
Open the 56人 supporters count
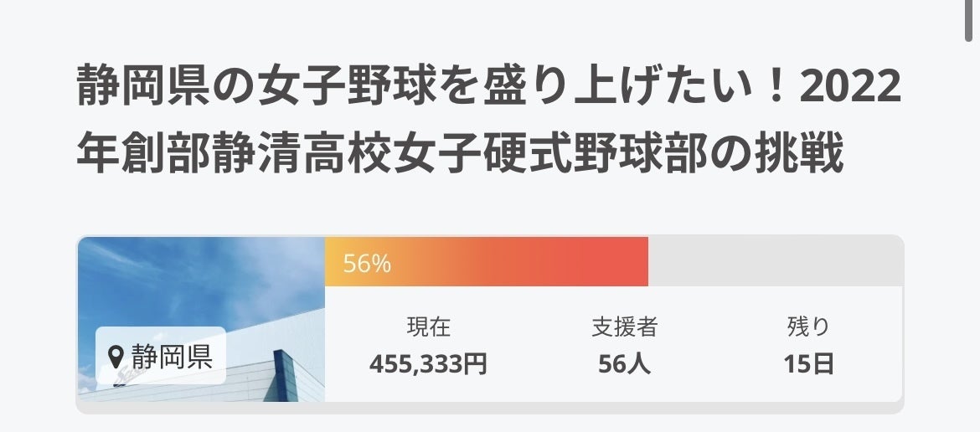pyautogui.click(x=624, y=364)
